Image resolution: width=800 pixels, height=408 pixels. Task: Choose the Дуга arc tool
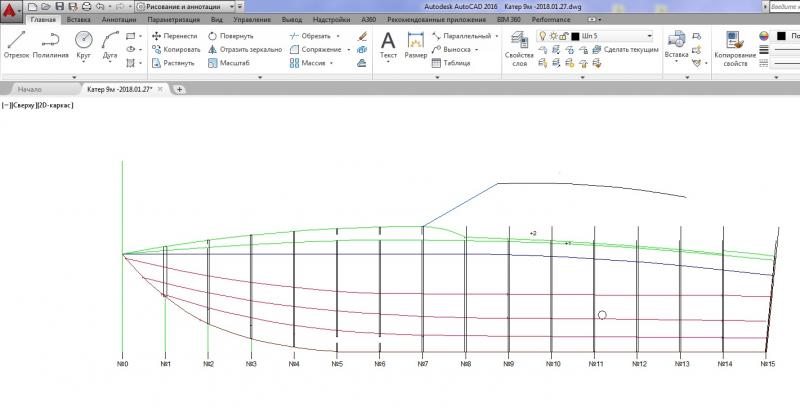click(111, 43)
